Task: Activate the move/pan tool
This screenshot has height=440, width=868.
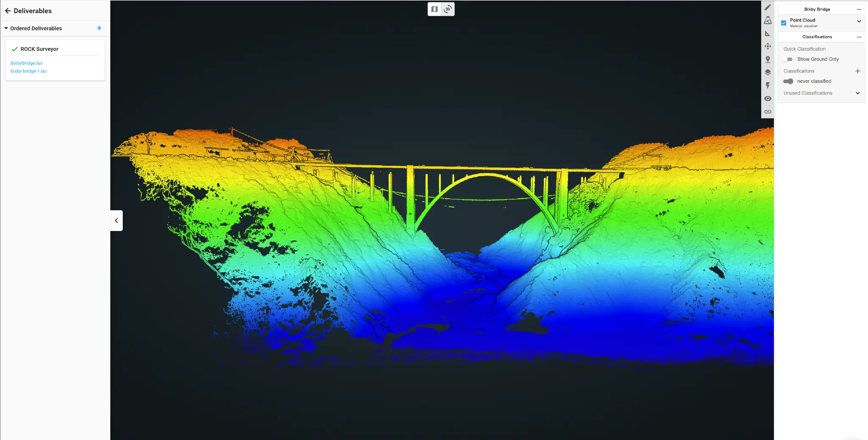Action: [x=768, y=46]
